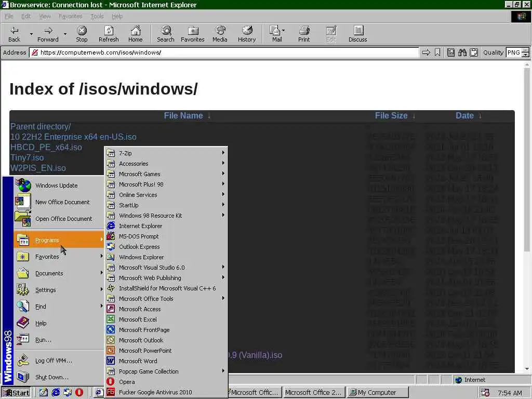Switch to Microsoft Office 2... taskbar window

coord(314,393)
